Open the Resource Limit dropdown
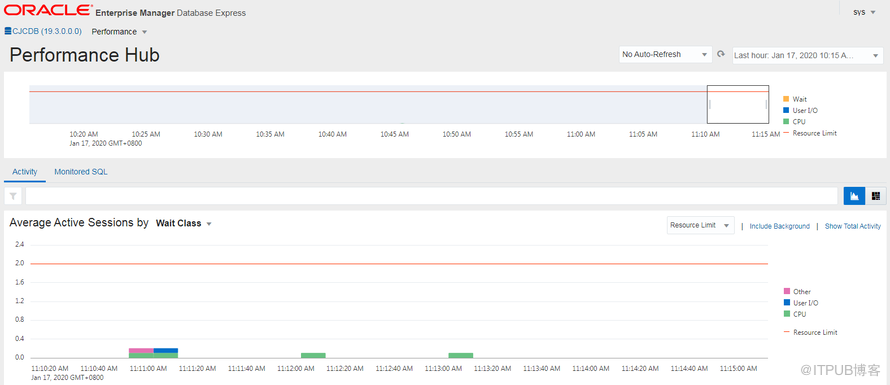This screenshot has width=890, height=385. coord(700,225)
